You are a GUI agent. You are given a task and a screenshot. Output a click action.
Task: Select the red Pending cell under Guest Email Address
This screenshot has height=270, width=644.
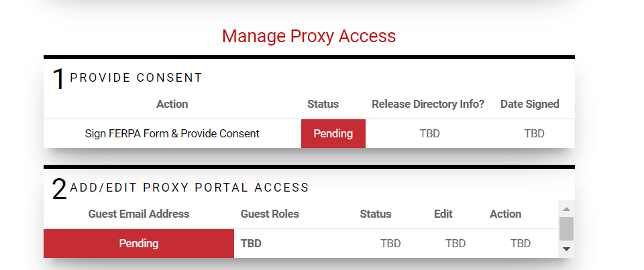click(x=139, y=243)
